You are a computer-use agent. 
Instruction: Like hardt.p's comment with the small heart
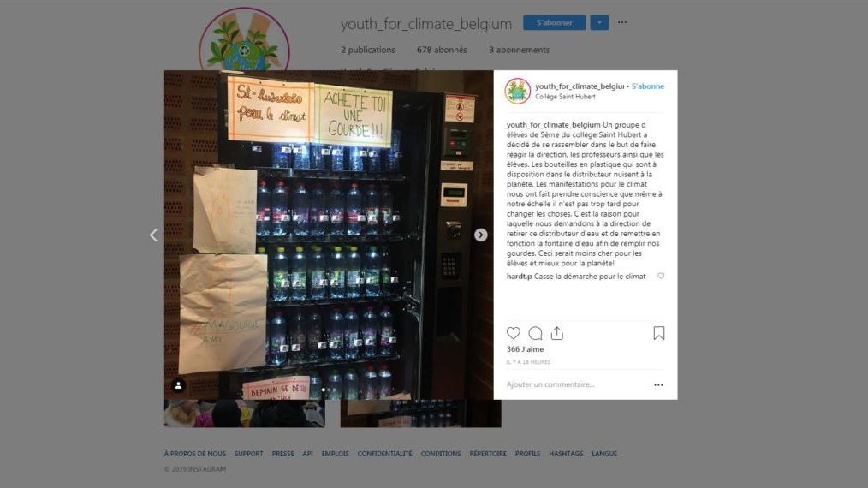click(661, 276)
